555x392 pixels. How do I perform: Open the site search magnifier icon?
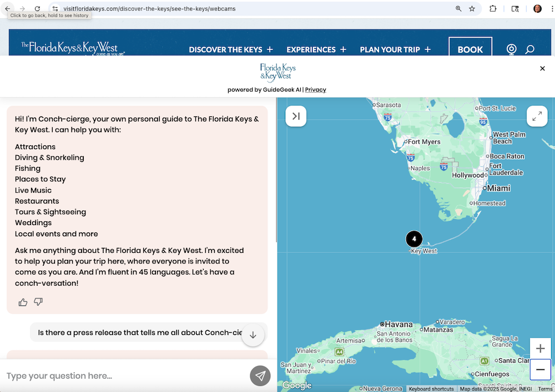pos(529,49)
